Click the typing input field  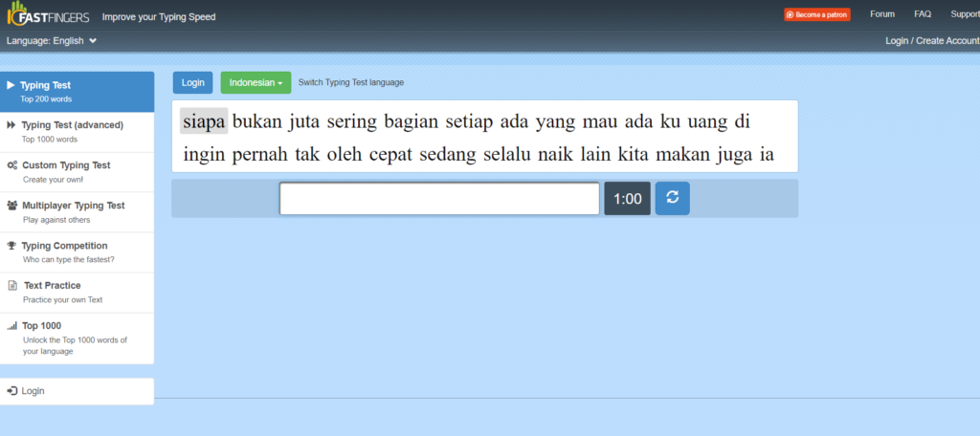(439, 199)
